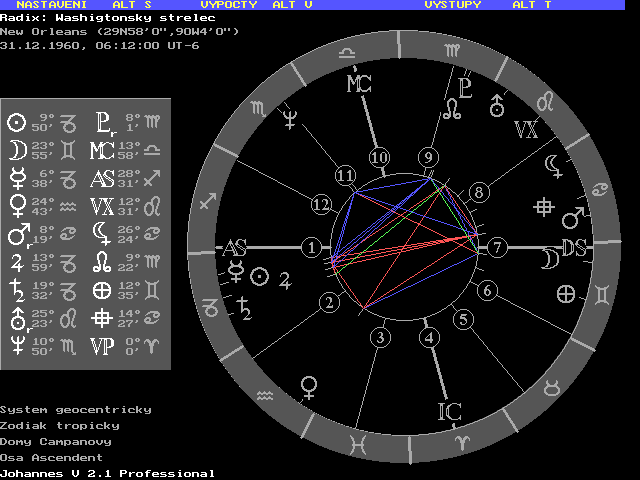Viewport: 640px width, 480px height.
Task: Click the "Domy Campanovy" text label
Action: pyautogui.click(x=56, y=441)
